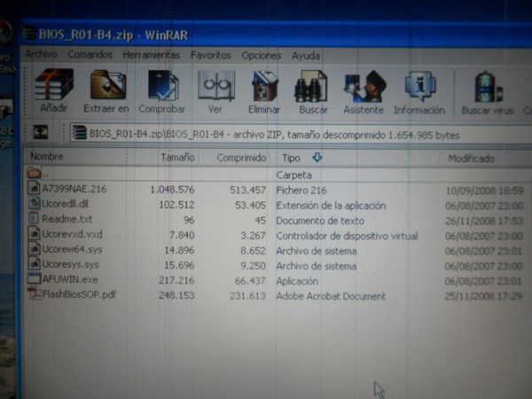Click the Extraer en toolbar icon

(x=108, y=85)
